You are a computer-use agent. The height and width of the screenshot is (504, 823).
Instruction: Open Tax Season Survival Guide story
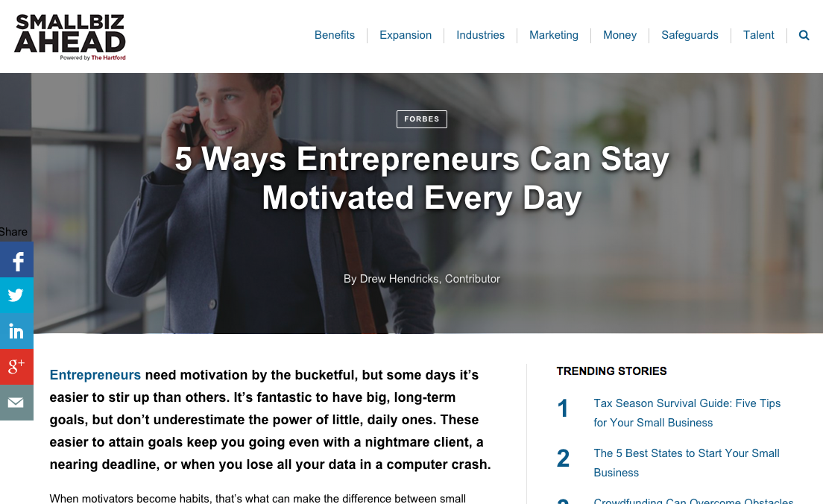(x=687, y=412)
